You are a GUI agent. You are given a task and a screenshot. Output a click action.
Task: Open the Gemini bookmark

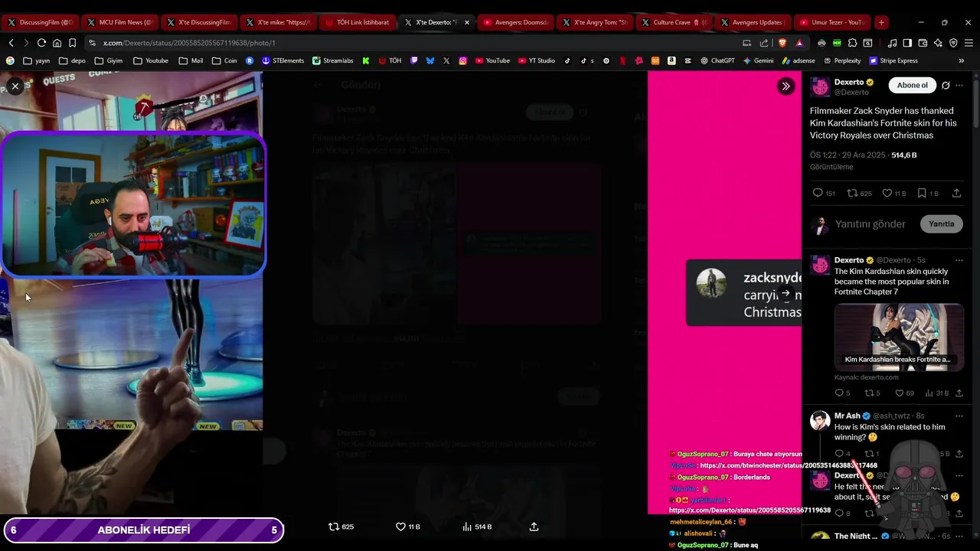(x=758, y=60)
